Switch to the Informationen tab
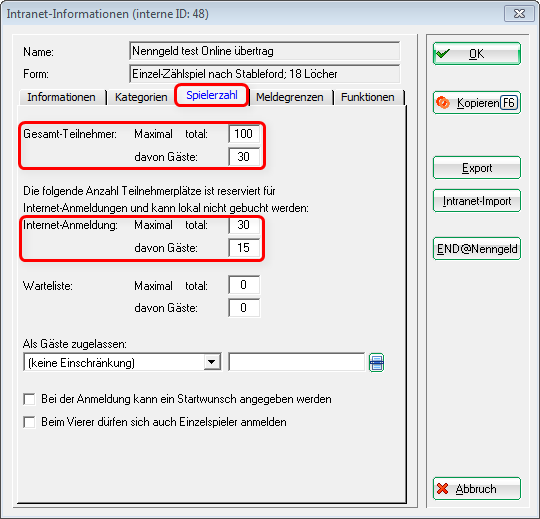The height and width of the screenshot is (519, 540). [62, 97]
